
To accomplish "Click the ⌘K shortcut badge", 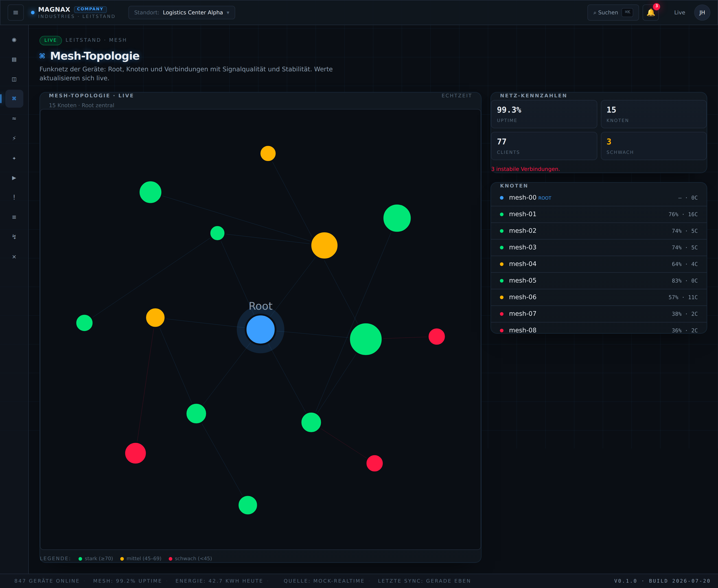I will pyautogui.click(x=627, y=12).
